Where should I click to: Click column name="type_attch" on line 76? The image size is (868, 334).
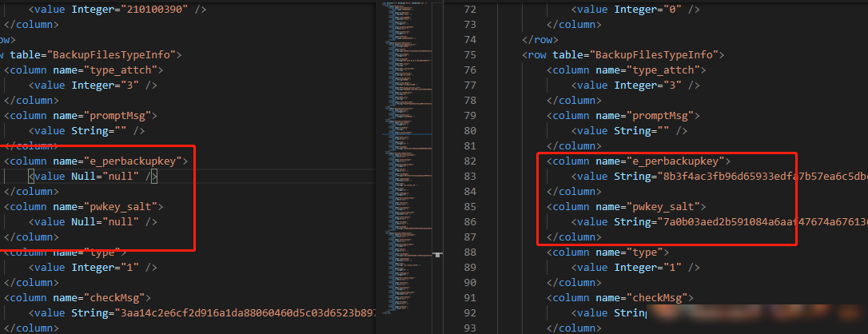pos(627,70)
